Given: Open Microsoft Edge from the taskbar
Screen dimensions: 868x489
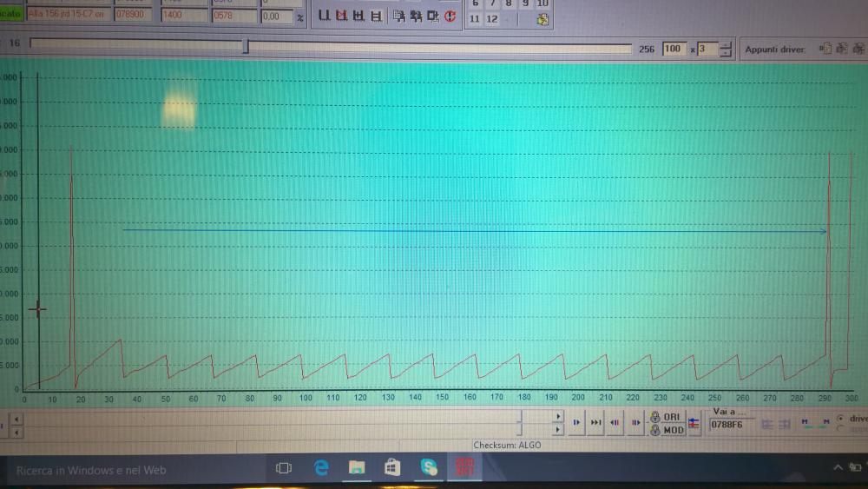Looking at the screenshot, I should (x=321, y=468).
